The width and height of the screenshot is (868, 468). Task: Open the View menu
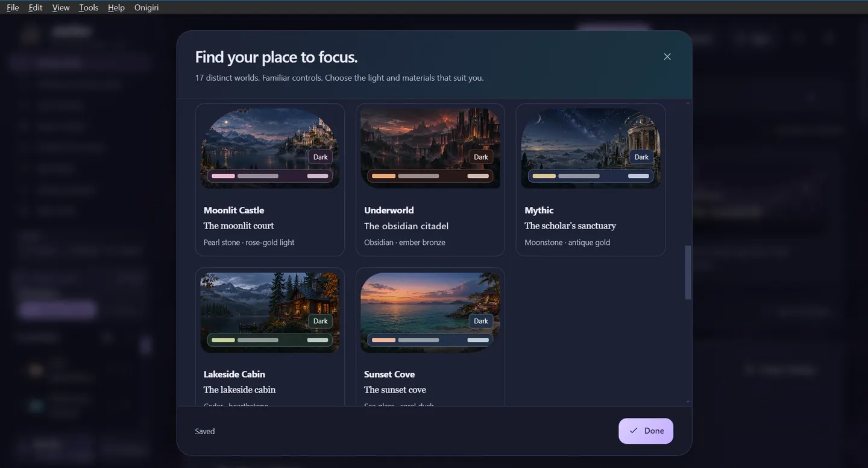click(x=61, y=7)
